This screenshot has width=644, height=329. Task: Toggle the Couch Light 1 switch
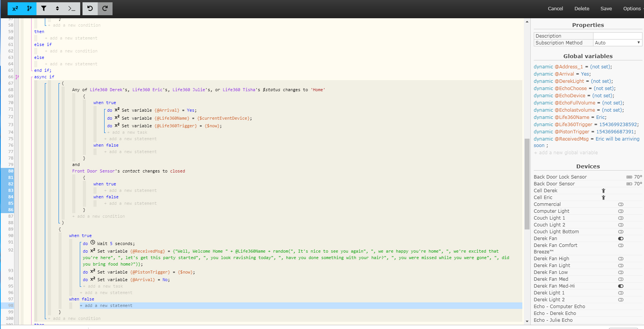coord(621,218)
